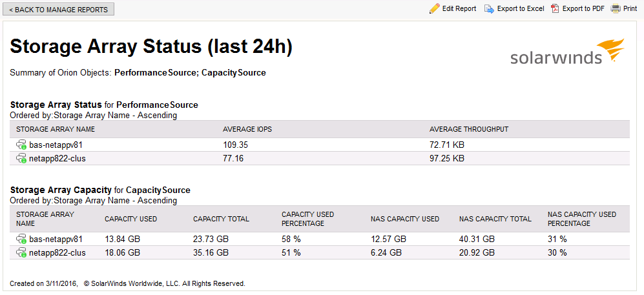Click the NAS Capacity Used column header

(x=404, y=219)
